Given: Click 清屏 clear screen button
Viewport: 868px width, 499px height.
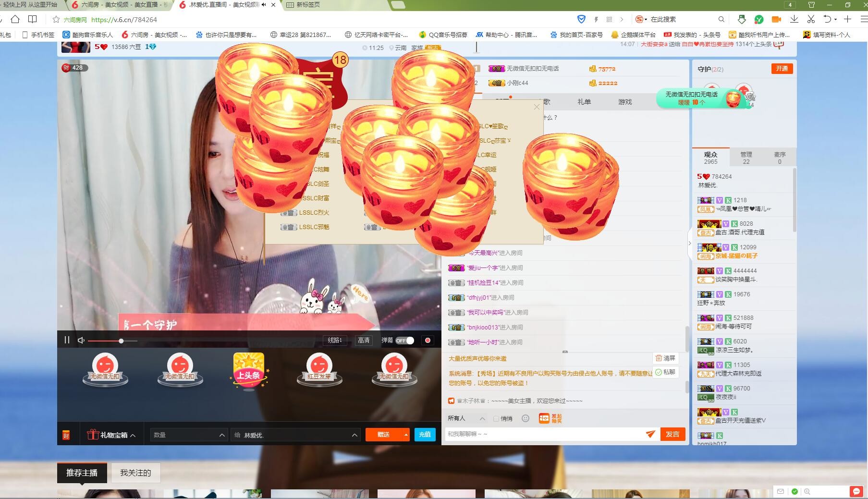Looking at the screenshot, I should click(665, 358).
